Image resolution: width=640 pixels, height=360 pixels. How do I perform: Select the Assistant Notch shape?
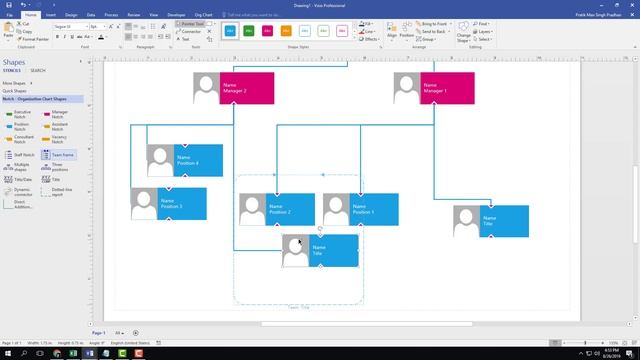[56, 127]
